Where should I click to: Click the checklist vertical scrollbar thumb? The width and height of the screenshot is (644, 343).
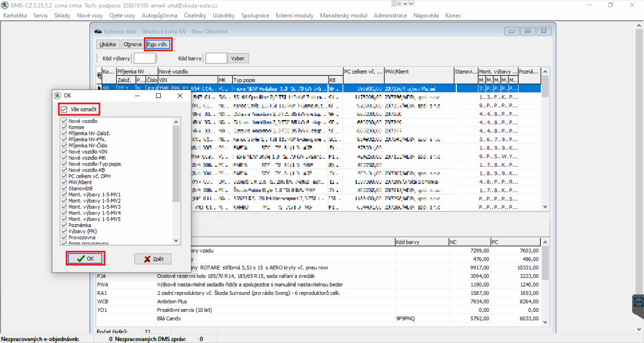176,164
